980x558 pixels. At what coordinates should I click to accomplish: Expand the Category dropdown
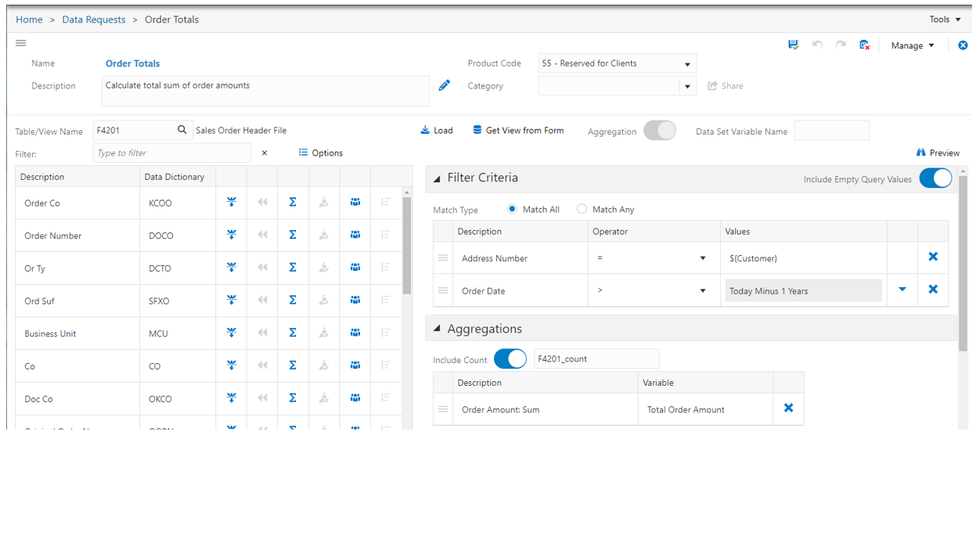point(686,85)
